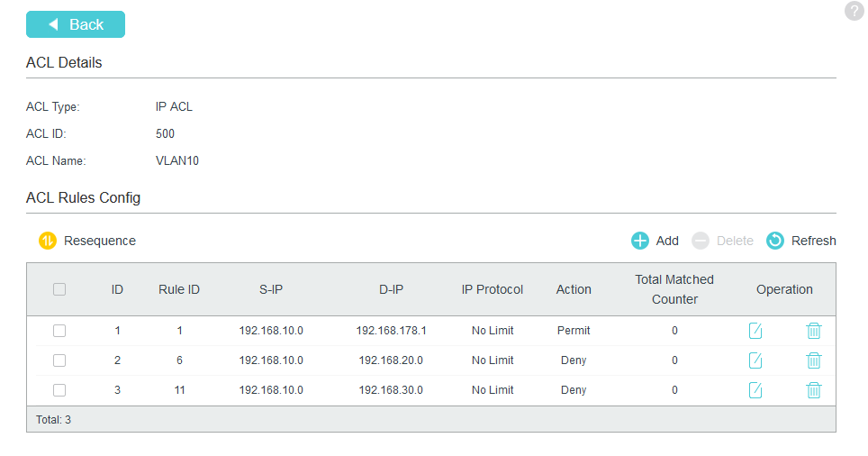Delete the rule with D-IP 192.168.178.1

coord(814,331)
